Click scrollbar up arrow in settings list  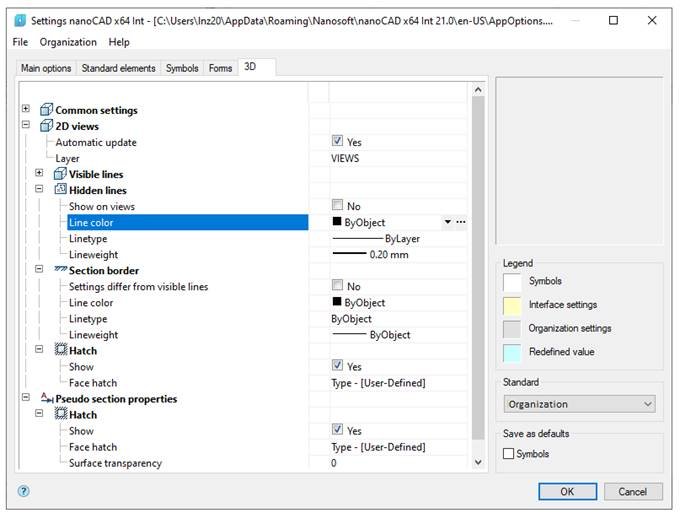click(x=478, y=90)
